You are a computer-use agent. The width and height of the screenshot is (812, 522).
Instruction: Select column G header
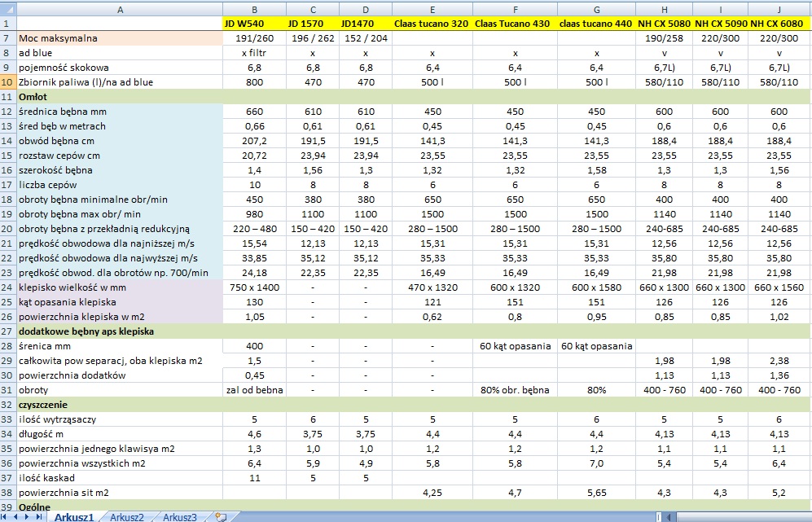[x=596, y=9]
